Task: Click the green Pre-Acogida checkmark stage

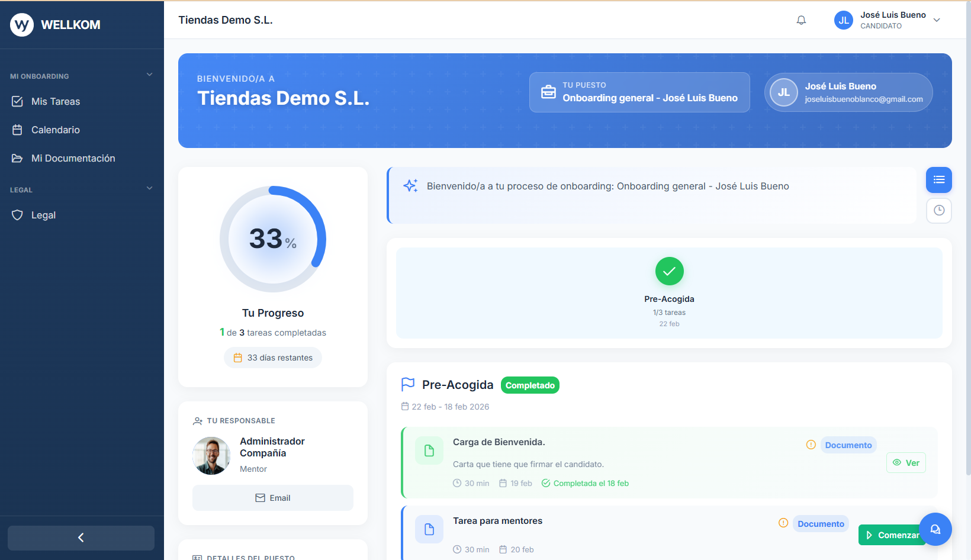Action: click(x=669, y=272)
